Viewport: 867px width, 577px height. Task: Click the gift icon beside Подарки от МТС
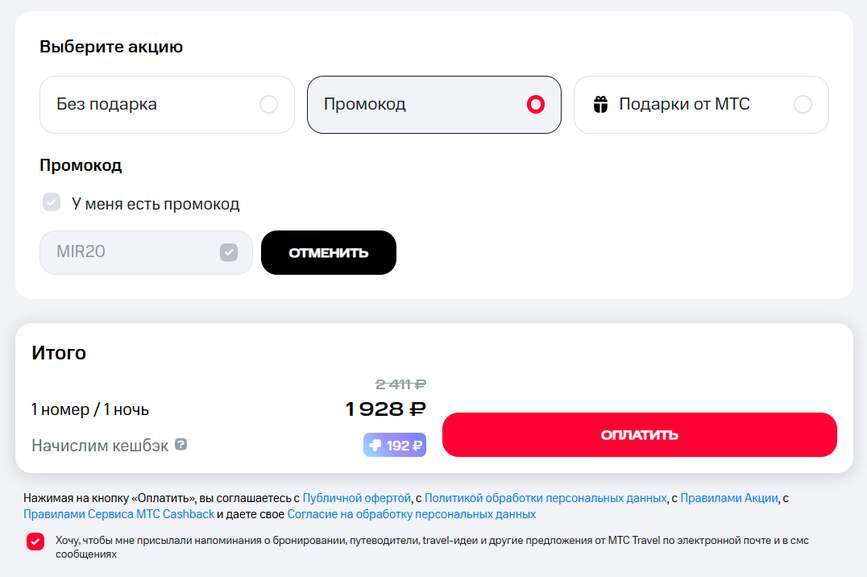coord(600,105)
